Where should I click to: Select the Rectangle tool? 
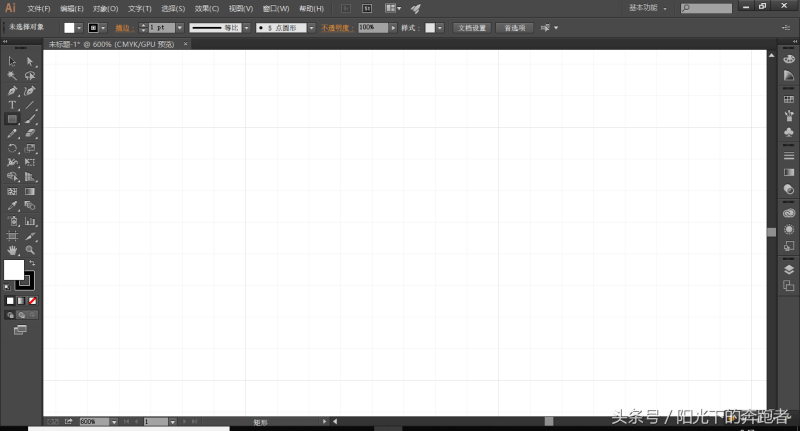[12, 119]
